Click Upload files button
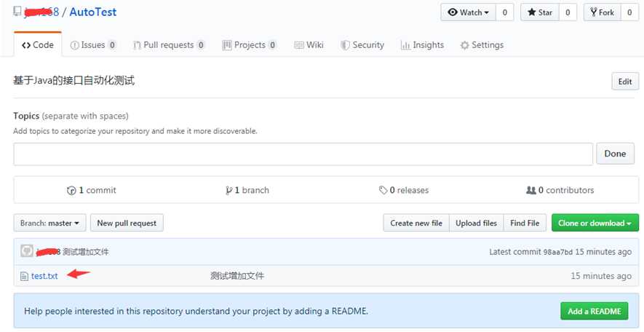 pyautogui.click(x=476, y=223)
